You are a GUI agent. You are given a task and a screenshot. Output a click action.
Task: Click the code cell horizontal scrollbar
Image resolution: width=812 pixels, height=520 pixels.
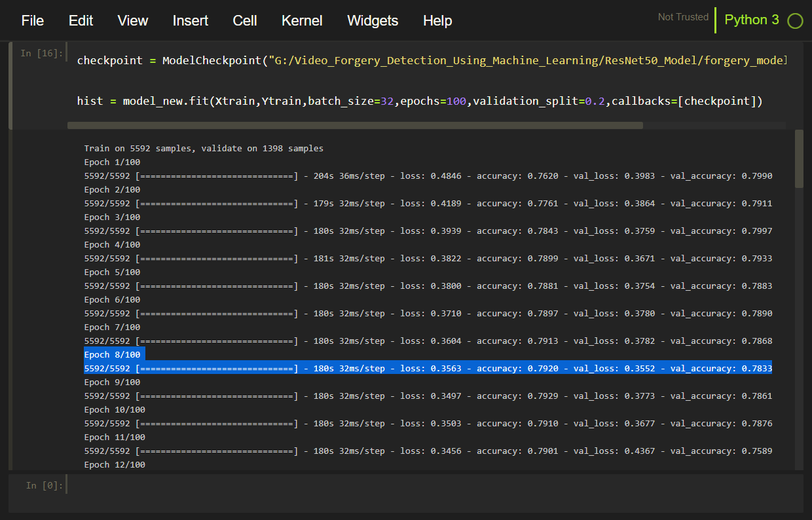(x=355, y=125)
